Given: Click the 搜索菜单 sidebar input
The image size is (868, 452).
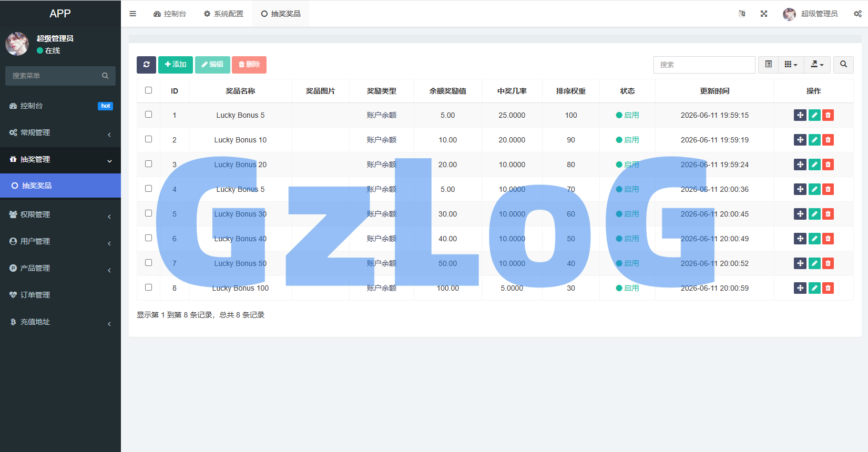Looking at the screenshot, I should tap(60, 76).
